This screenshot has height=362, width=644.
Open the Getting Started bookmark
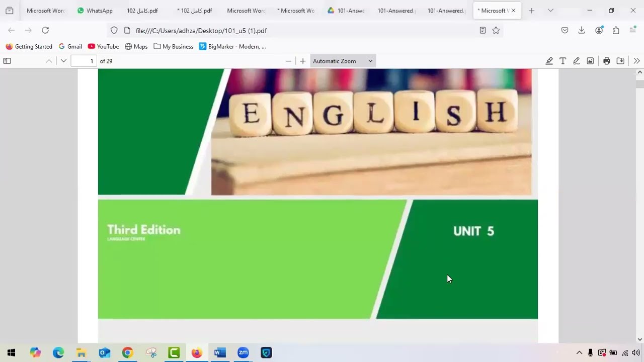pyautogui.click(x=29, y=46)
